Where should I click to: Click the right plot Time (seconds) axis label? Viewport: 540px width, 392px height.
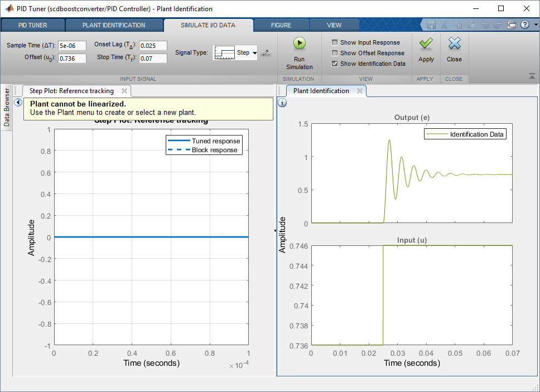412,363
